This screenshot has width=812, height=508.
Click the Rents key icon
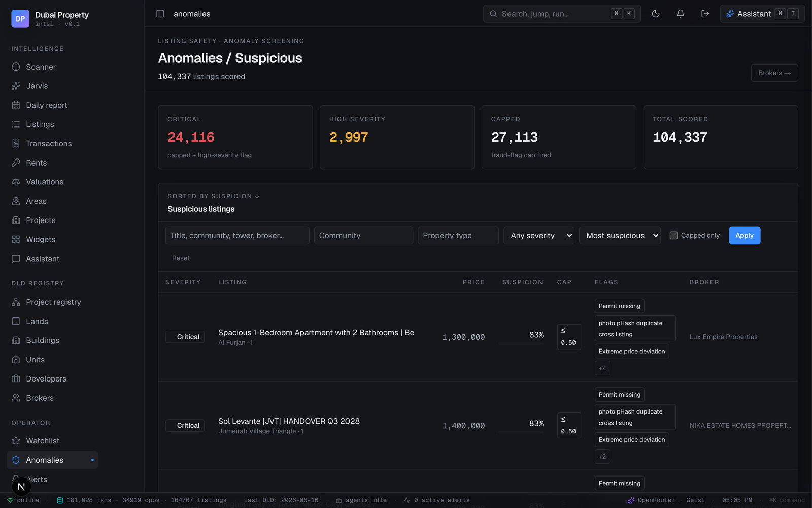[x=16, y=163]
